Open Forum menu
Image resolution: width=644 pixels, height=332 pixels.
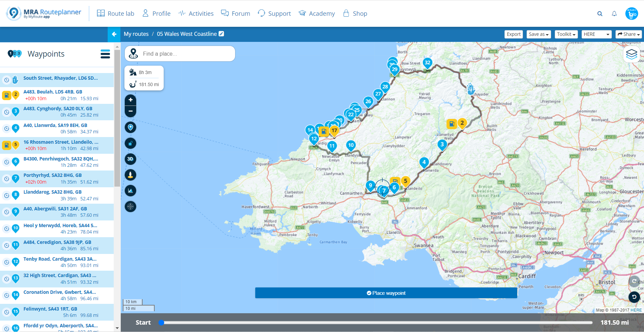click(235, 14)
